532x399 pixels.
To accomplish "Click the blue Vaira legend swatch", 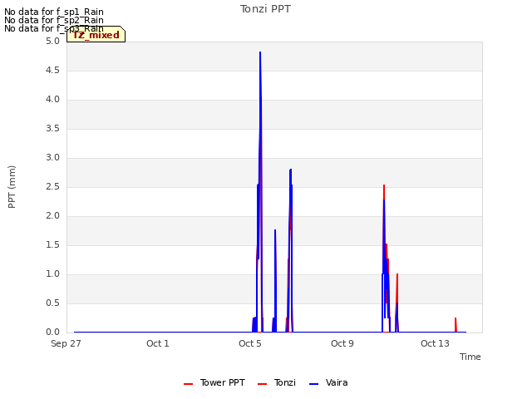I will click(x=314, y=384).
